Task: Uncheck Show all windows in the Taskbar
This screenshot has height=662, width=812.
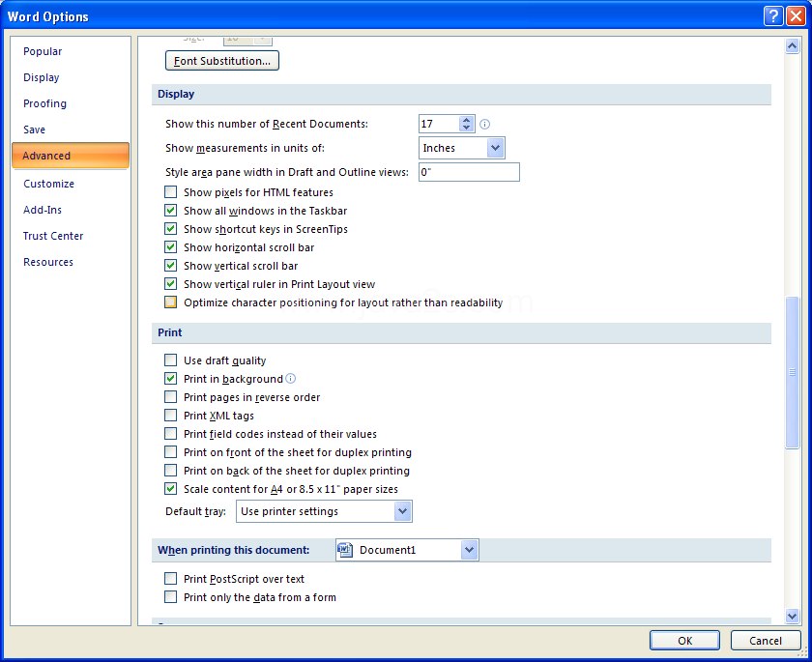Action: (x=170, y=210)
